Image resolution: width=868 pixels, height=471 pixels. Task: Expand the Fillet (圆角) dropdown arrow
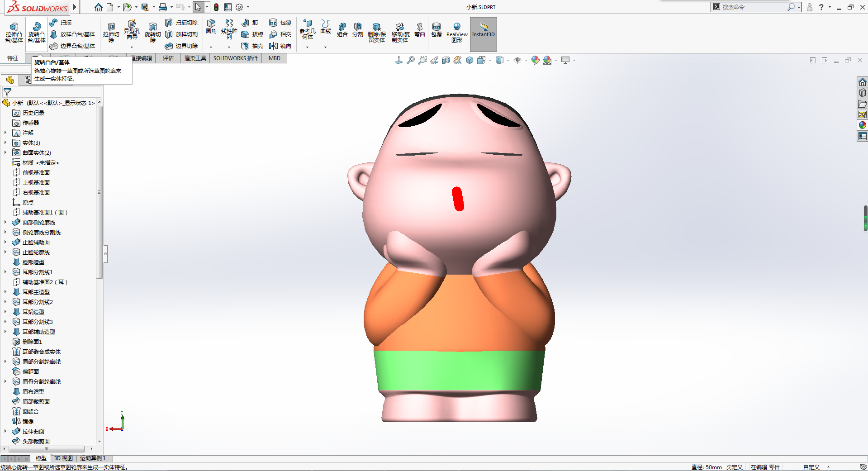[x=211, y=47]
